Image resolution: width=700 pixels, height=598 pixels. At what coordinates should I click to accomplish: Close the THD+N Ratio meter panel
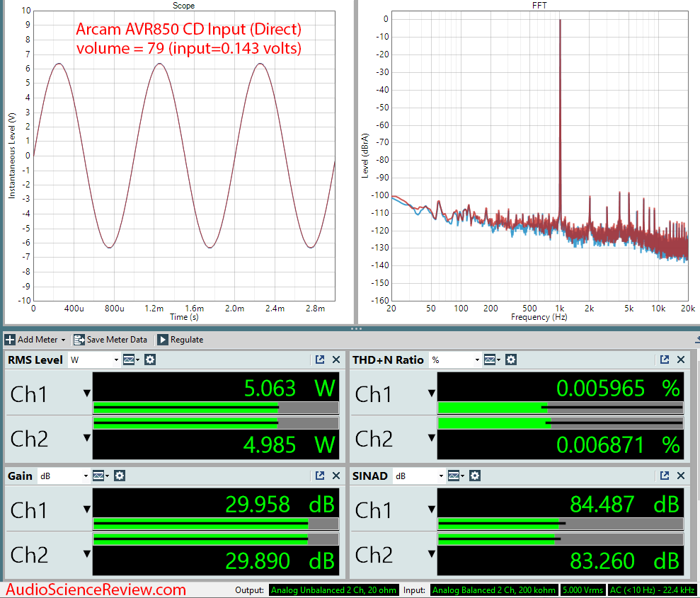pos(681,360)
